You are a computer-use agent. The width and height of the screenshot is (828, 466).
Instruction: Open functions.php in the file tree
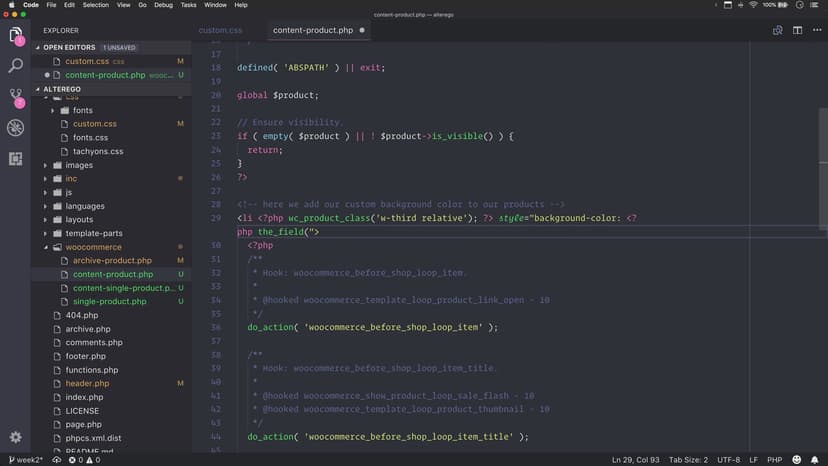91,370
